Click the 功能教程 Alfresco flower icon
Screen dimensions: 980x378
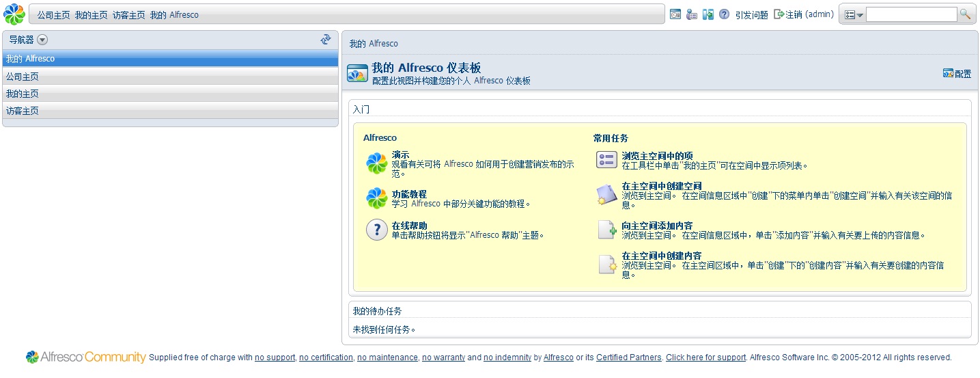[377, 198]
